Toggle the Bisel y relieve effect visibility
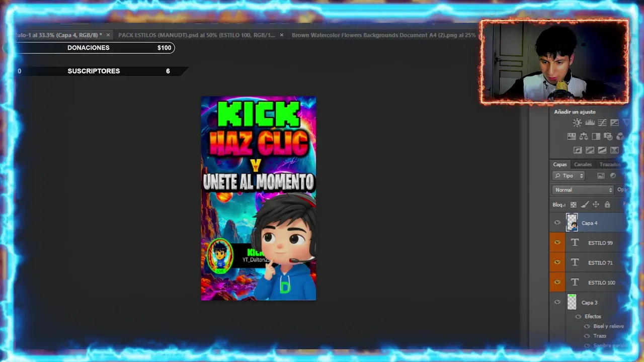 587,326
